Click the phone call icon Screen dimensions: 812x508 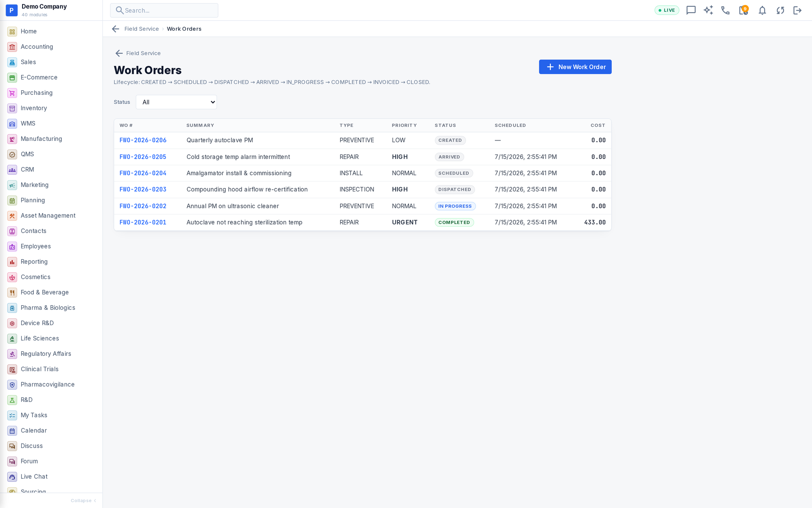pyautogui.click(x=725, y=10)
